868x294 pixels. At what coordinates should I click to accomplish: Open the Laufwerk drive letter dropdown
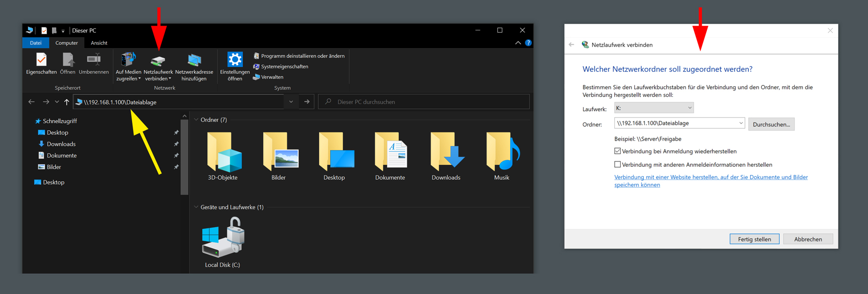[x=690, y=108]
